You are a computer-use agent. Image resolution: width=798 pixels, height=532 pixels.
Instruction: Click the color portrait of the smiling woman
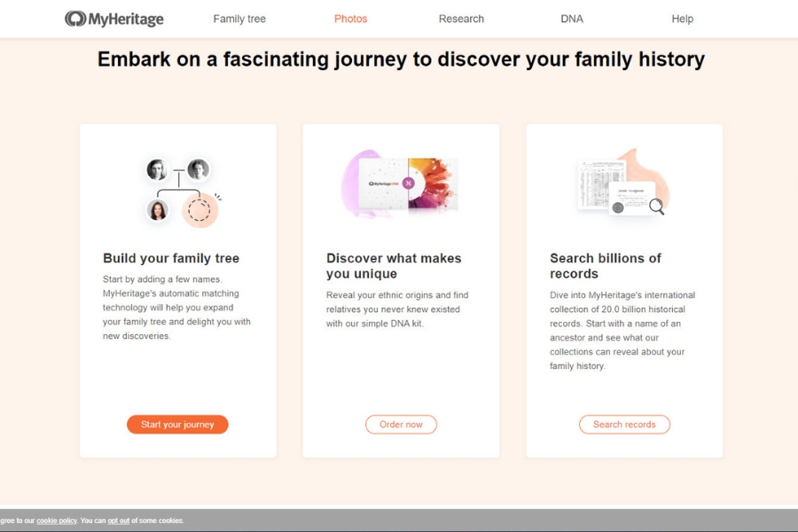[158, 210]
